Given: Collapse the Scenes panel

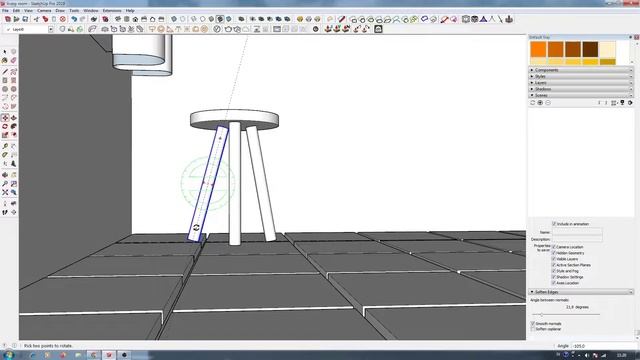Looking at the screenshot, I should tap(581, 95).
